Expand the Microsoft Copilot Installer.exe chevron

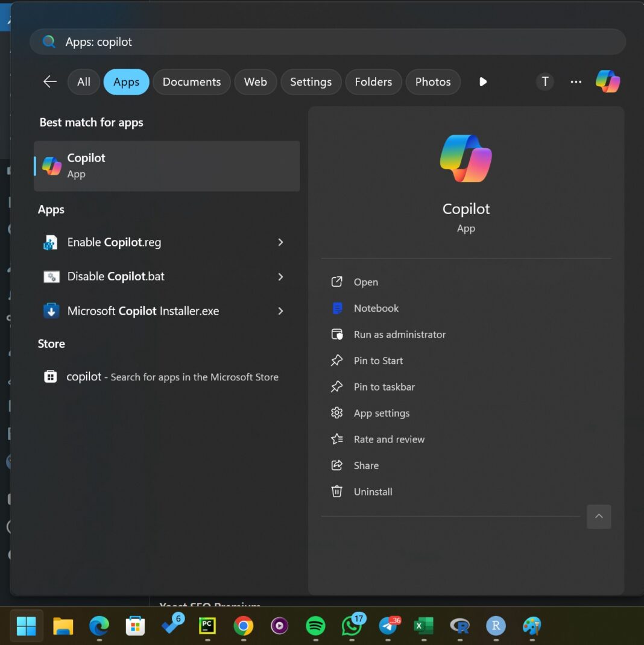tap(280, 310)
